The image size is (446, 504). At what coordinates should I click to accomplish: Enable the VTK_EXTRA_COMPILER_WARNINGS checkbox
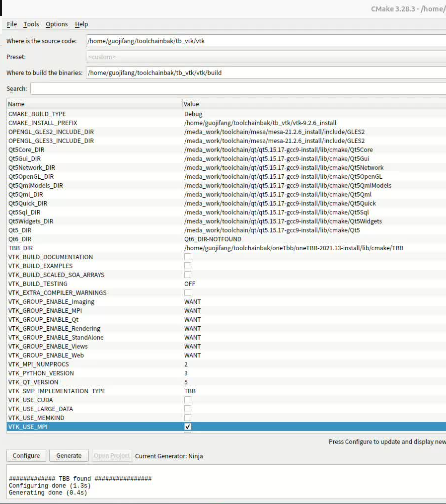[x=187, y=292]
